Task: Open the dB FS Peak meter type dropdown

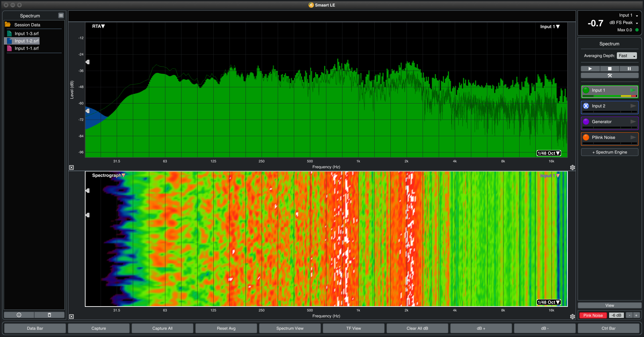Action: click(624, 23)
